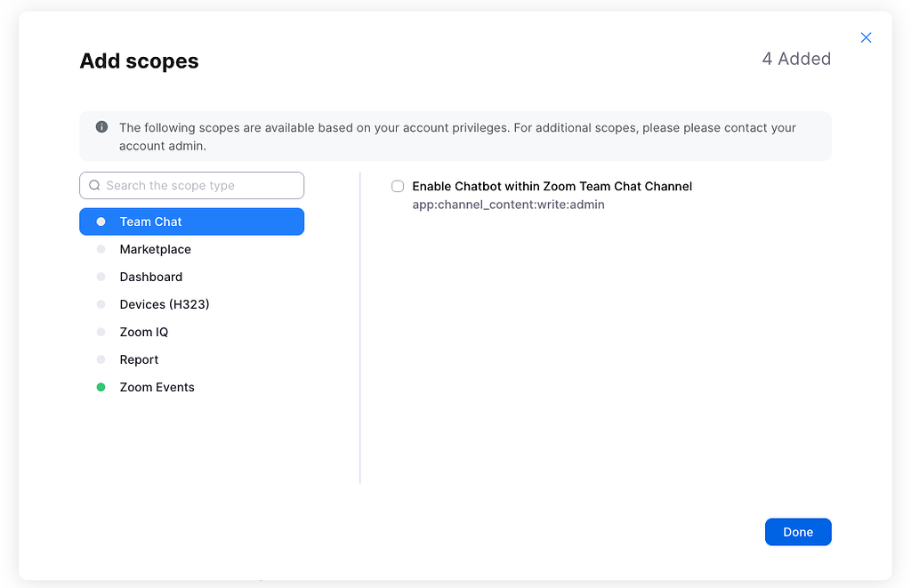911x588 pixels.
Task: Click the info circle icon above the notice
Action: (x=101, y=127)
